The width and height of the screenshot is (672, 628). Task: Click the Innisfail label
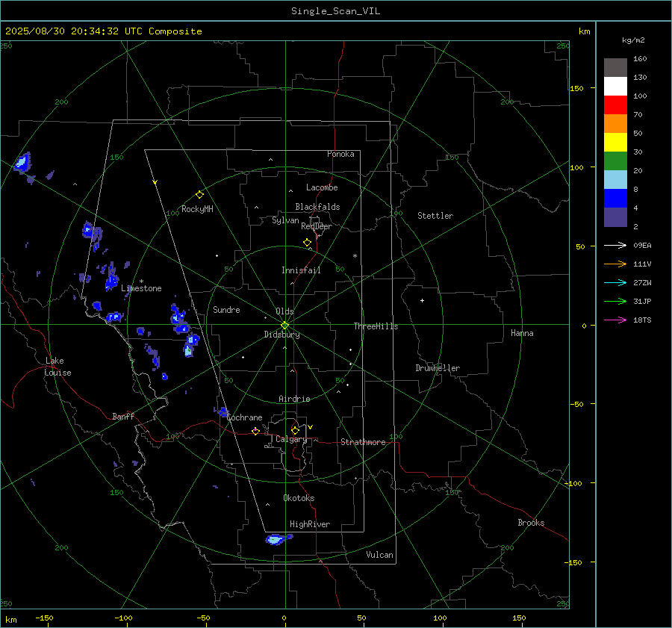click(301, 270)
